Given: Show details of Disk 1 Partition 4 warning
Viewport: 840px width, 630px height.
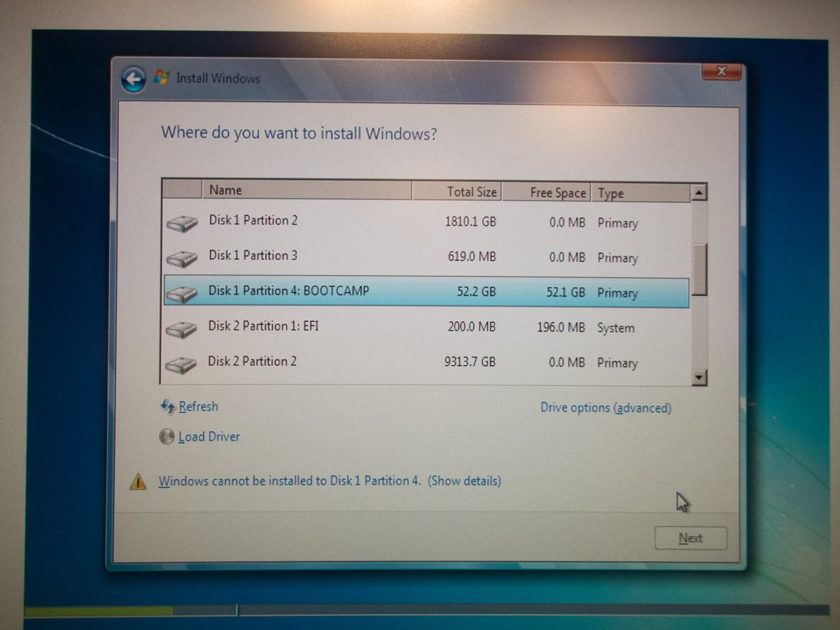Looking at the screenshot, I should point(464,481).
